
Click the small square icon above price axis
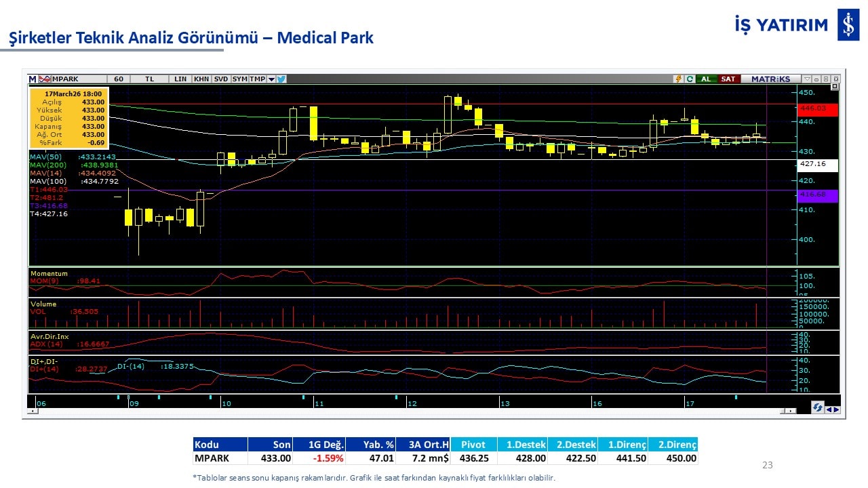[x=835, y=87]
